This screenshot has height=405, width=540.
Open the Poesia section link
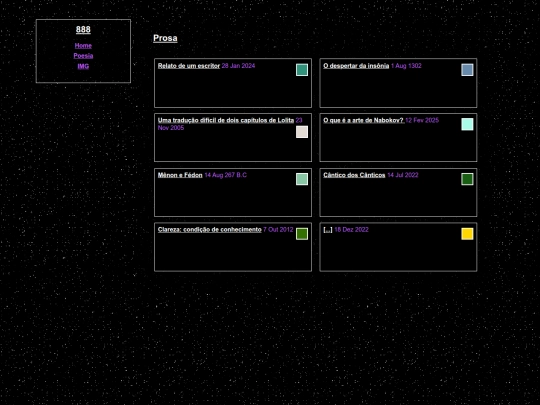tap(83, 56)
